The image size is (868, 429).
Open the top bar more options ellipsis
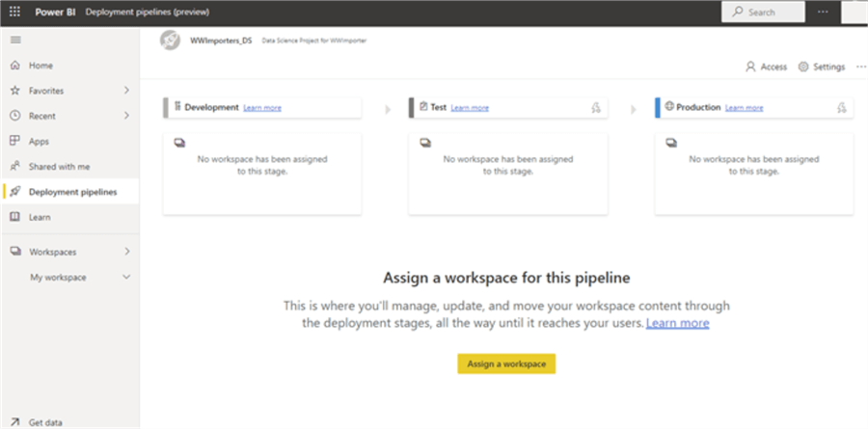[x=823, y=13]
